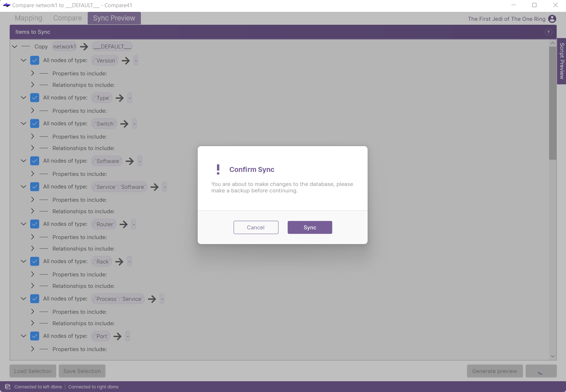Click the `Router` label tag
Image resolution: width=566 pixels, height=392 pixels.
pos(104,224)
